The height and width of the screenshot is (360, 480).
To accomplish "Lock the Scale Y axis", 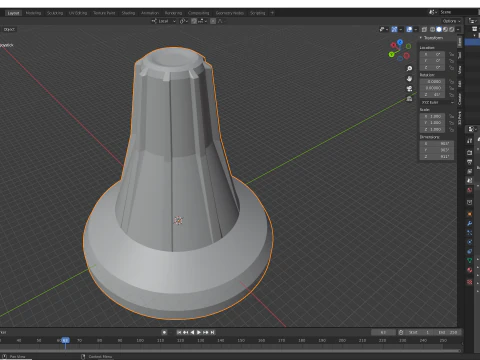I will pyautogui.click(x=451, y=123).
